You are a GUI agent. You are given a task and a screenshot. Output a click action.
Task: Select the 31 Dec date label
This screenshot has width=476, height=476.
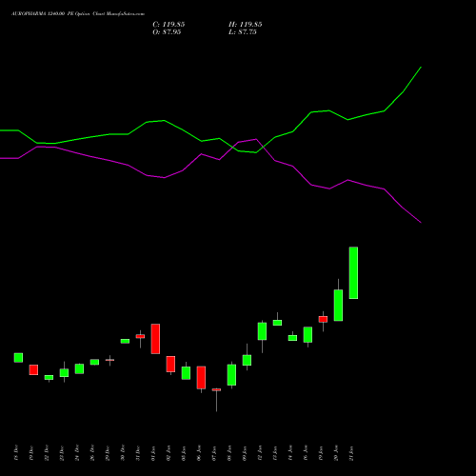[138, 453]
